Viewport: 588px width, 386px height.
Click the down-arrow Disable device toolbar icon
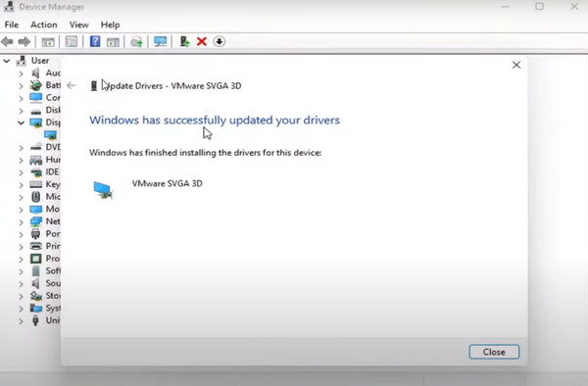[x=219, y=41]
